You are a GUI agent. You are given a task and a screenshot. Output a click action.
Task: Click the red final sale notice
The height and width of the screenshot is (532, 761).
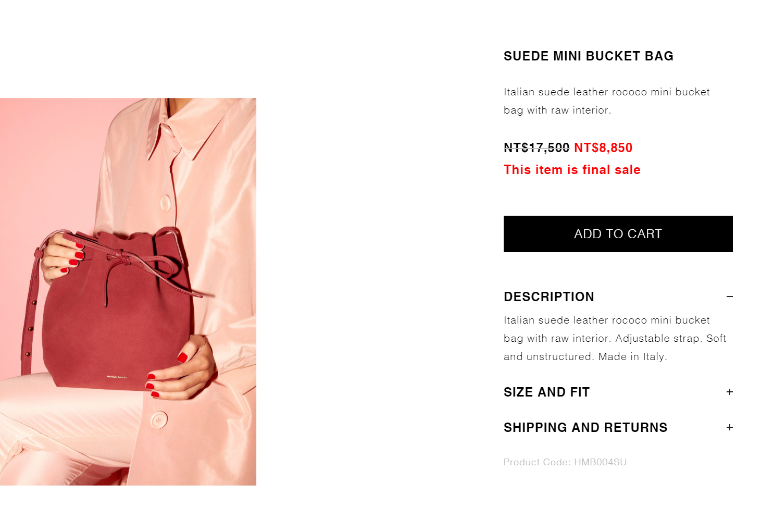pos(572,170)
